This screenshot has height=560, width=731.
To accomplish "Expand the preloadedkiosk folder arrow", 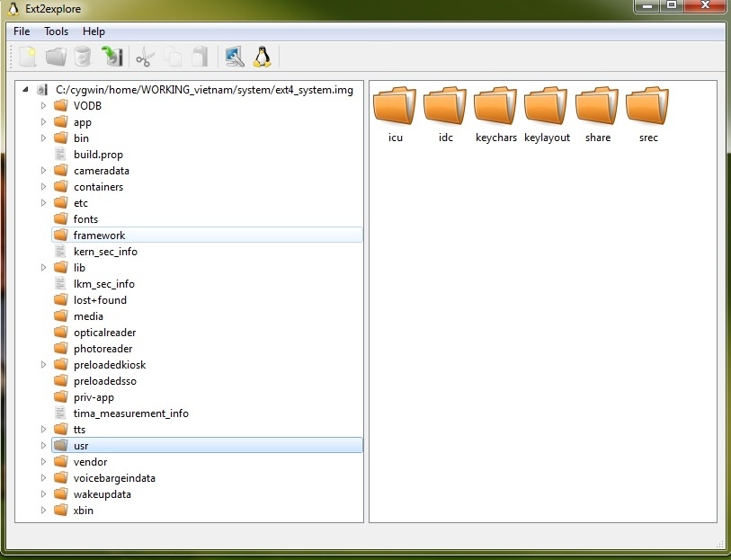I will [x=43, y=364].
